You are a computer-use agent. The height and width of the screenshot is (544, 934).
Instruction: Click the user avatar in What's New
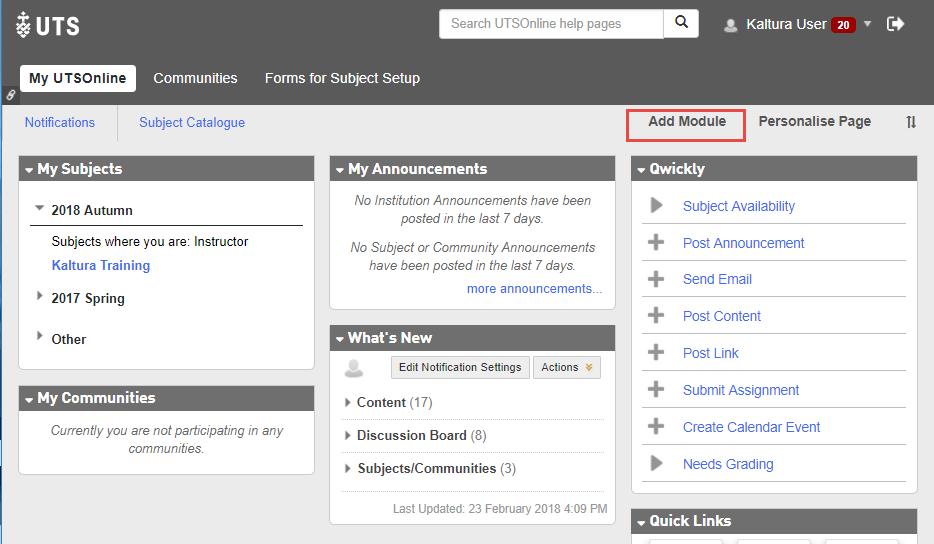[354, 368]
